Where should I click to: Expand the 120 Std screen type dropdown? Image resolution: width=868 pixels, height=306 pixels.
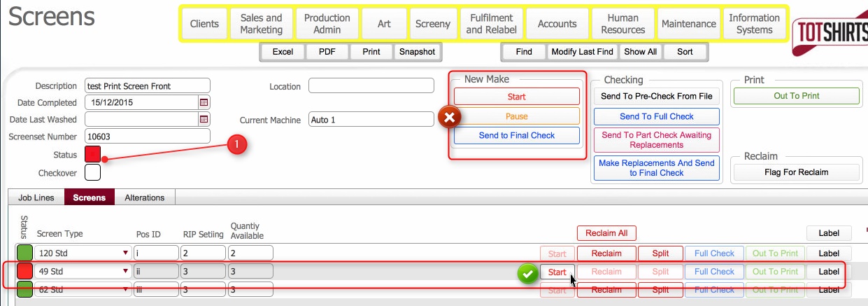click(126, 253)
